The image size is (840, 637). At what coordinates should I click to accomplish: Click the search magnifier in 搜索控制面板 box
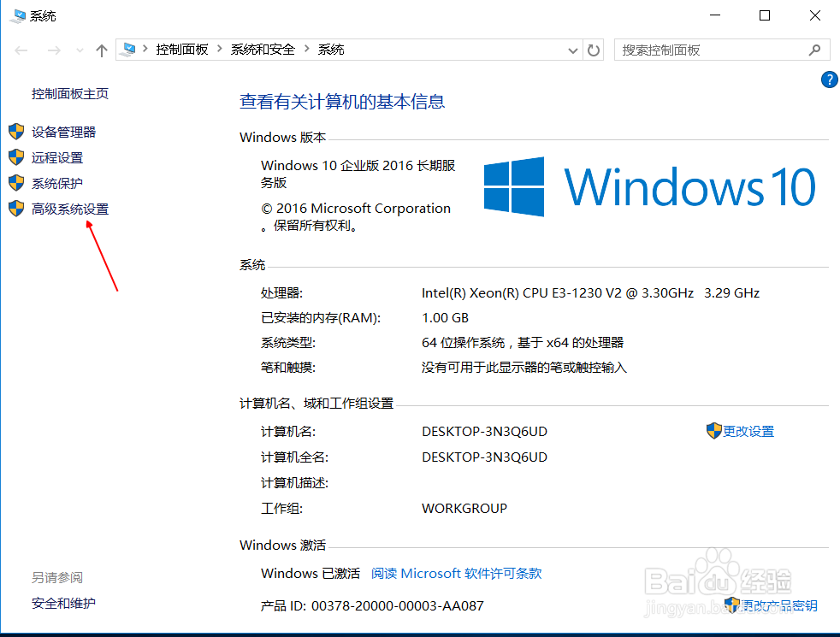[814, 50]
